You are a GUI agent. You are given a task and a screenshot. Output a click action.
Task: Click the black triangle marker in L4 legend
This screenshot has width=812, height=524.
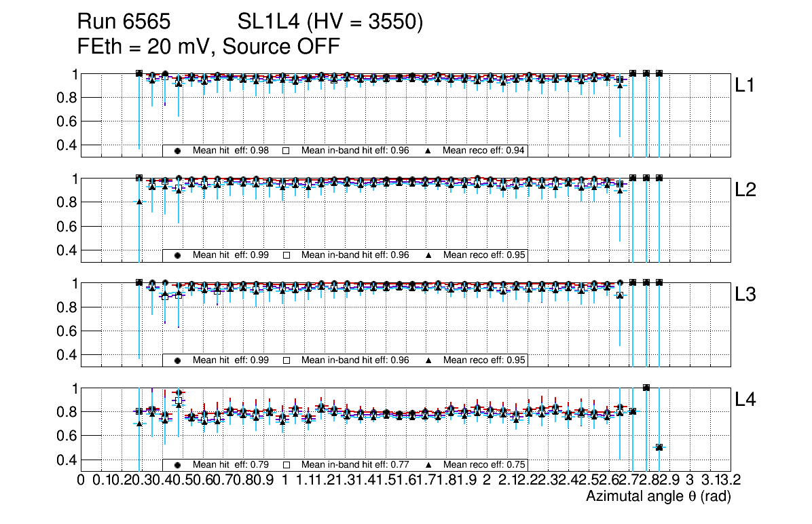(x=429, y=465)
